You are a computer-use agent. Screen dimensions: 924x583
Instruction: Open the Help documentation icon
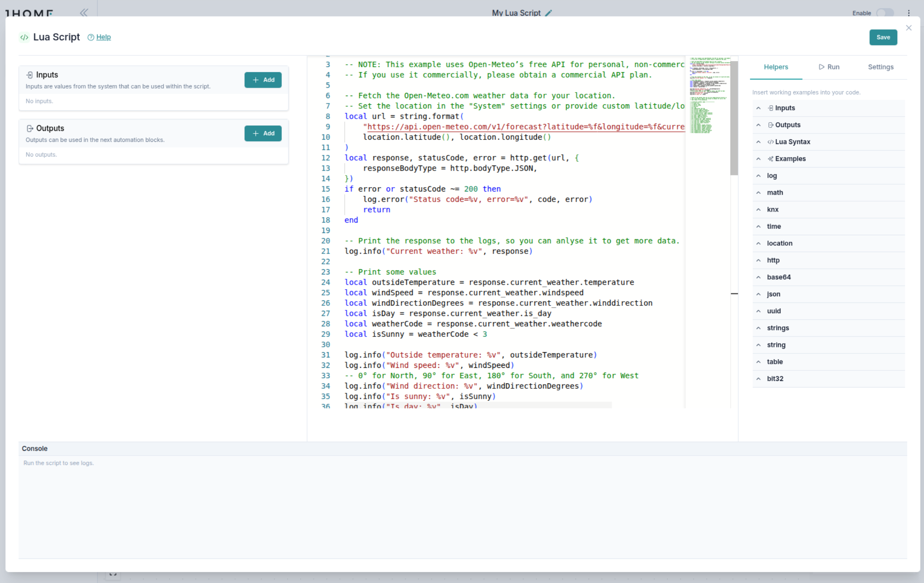click(91, 37)
